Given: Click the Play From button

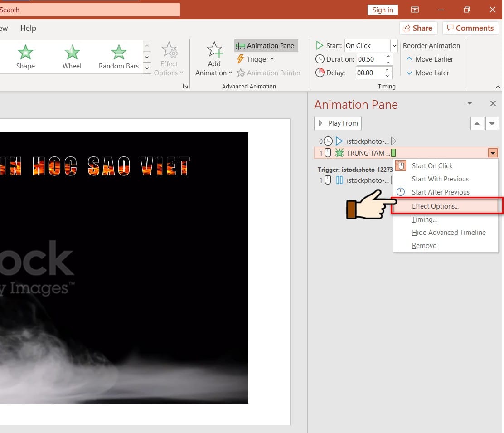Looking at the screenshot, I should (x=338, y=123).
